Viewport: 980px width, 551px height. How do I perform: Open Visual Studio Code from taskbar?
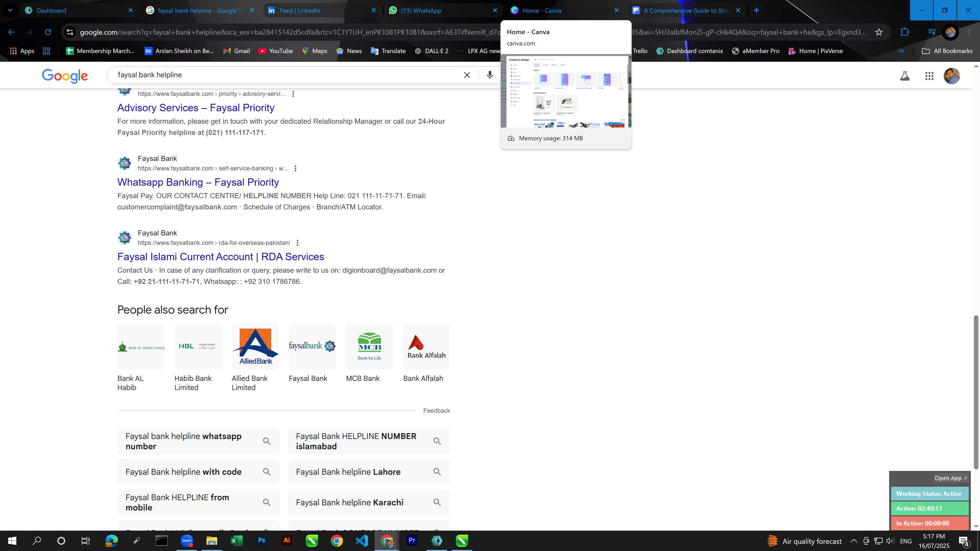click(362, 540)
